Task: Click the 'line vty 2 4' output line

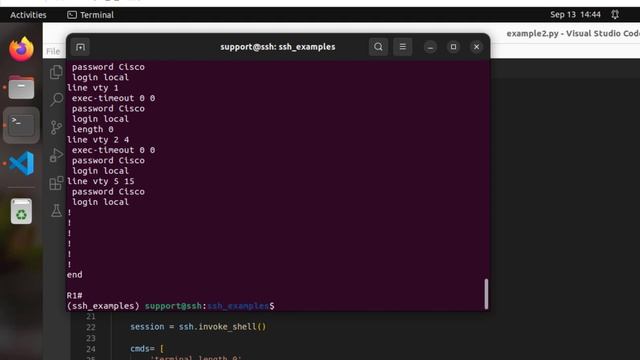Action: (x=98, y=140)
